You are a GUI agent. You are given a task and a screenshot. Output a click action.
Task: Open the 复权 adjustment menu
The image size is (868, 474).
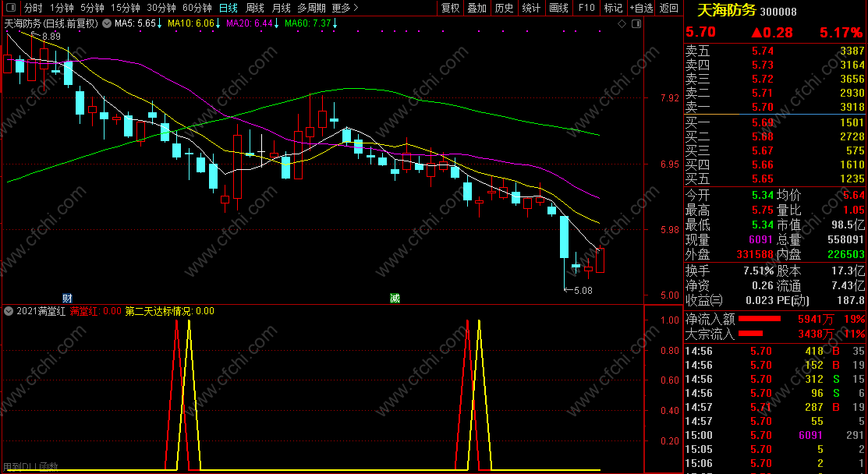coord(451,8)
